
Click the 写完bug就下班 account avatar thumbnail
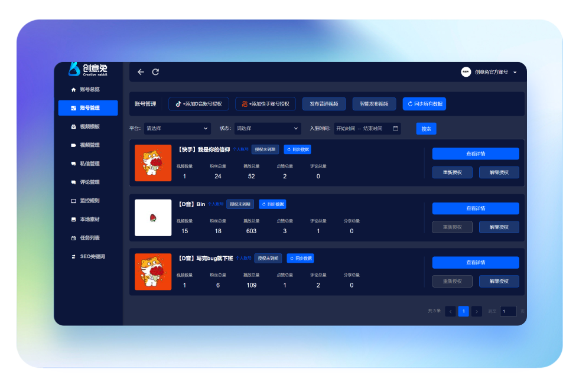point(153,272)
